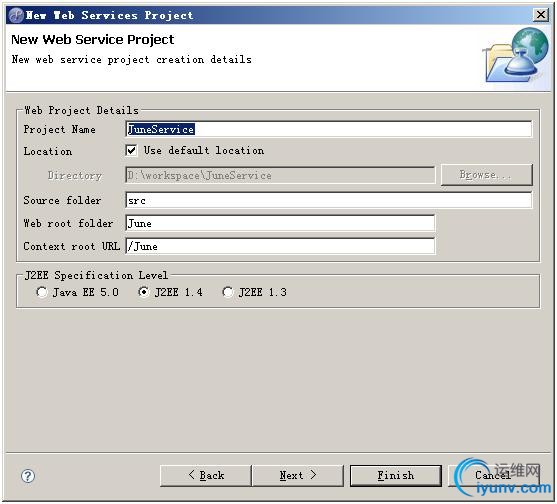Screen dimensions: 557x504
Task: Click the 'J2EE Specification Level' group label
Action: (96, 275)
